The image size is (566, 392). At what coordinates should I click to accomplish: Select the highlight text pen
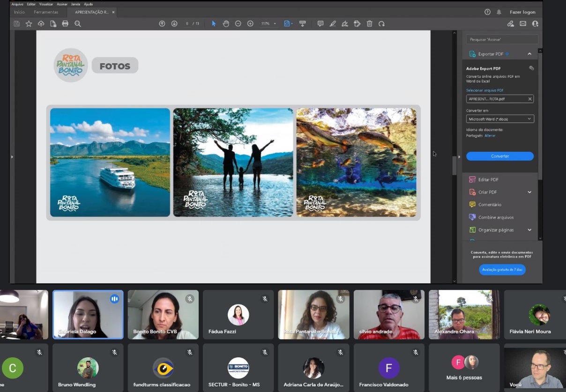click(333, 24)
